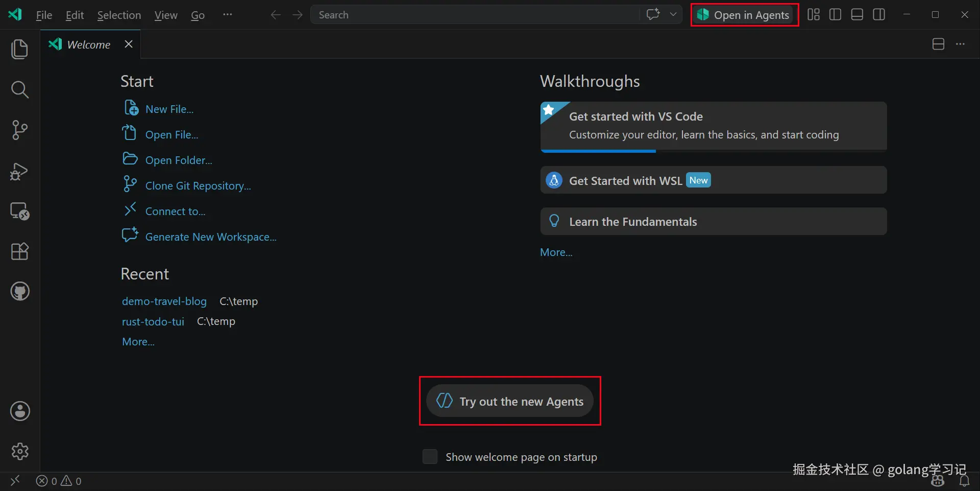Open the Explorer view in activity bar

tap(19, 49)
